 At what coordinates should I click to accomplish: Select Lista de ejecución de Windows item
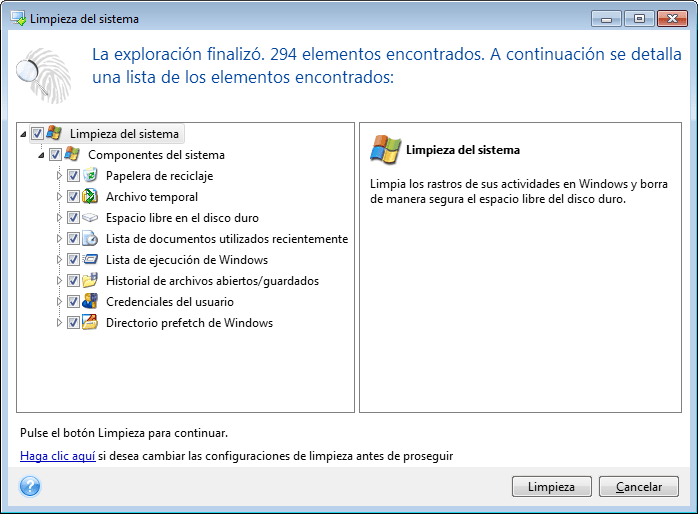186,260
